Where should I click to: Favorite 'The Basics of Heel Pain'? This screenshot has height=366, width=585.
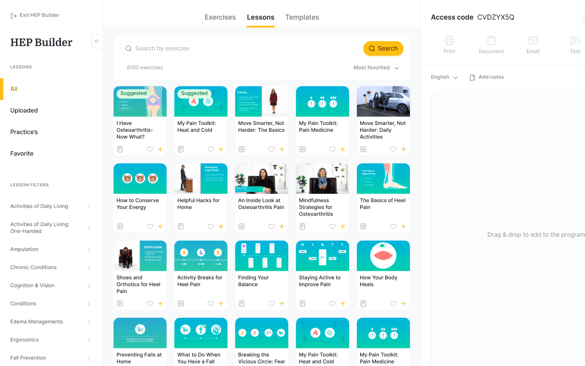(393, 226)
